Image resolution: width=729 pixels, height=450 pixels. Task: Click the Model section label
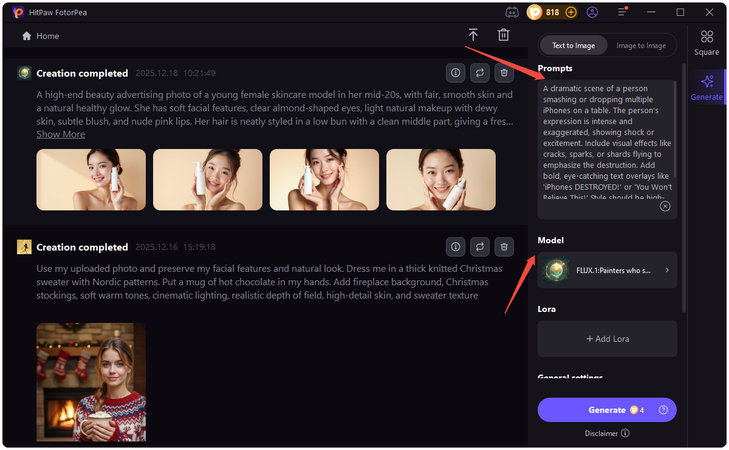pyautogui.click(x=550, y=240)
